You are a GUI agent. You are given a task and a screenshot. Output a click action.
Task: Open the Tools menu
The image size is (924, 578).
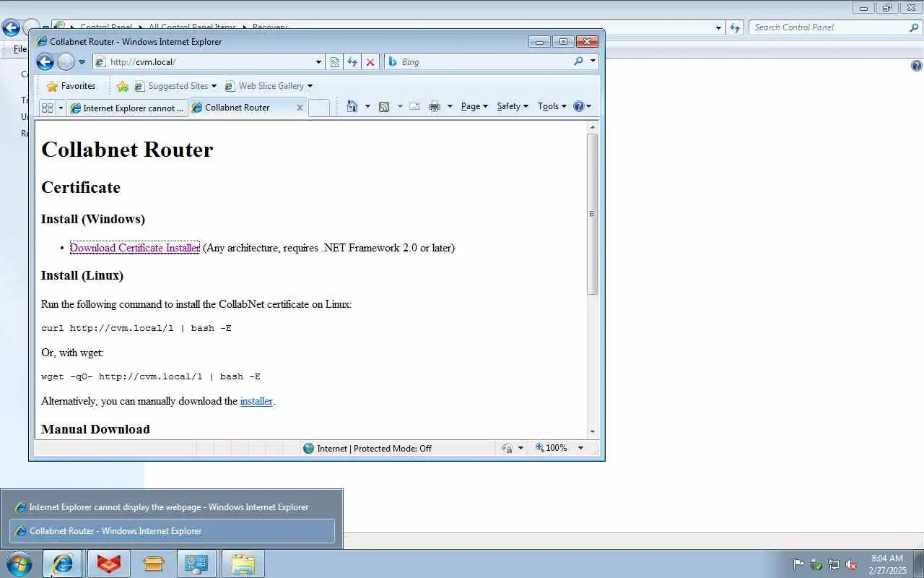552,106
